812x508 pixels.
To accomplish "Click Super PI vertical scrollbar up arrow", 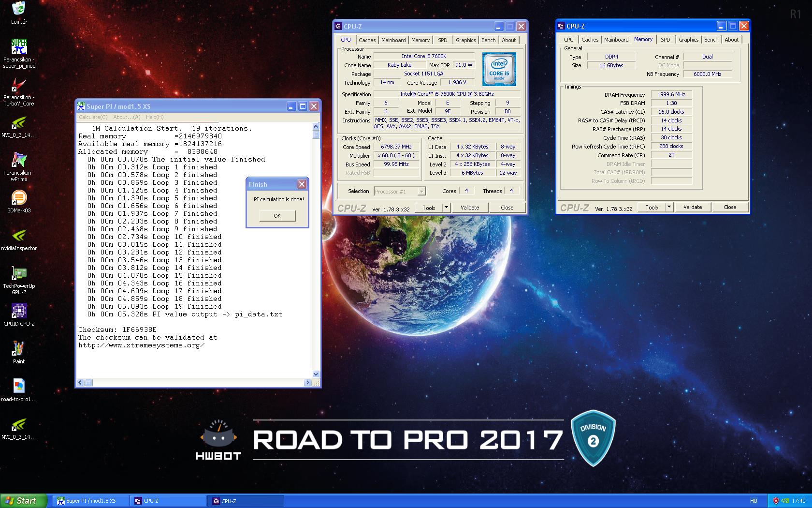I will 316,127.
